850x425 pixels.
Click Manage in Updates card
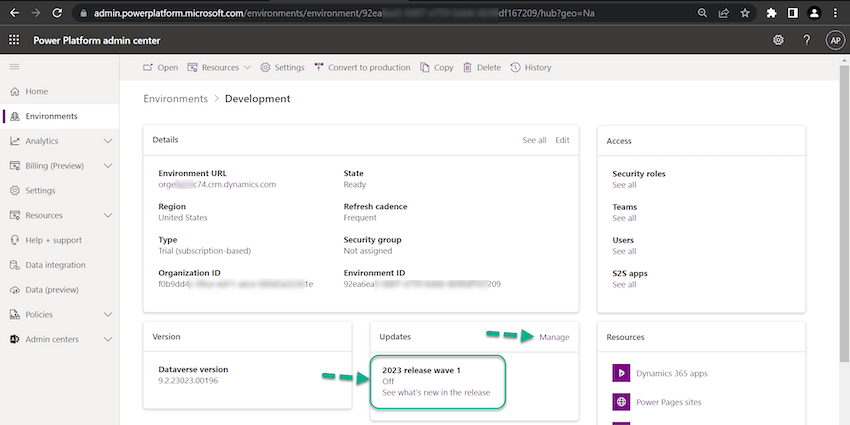[554, 337]
